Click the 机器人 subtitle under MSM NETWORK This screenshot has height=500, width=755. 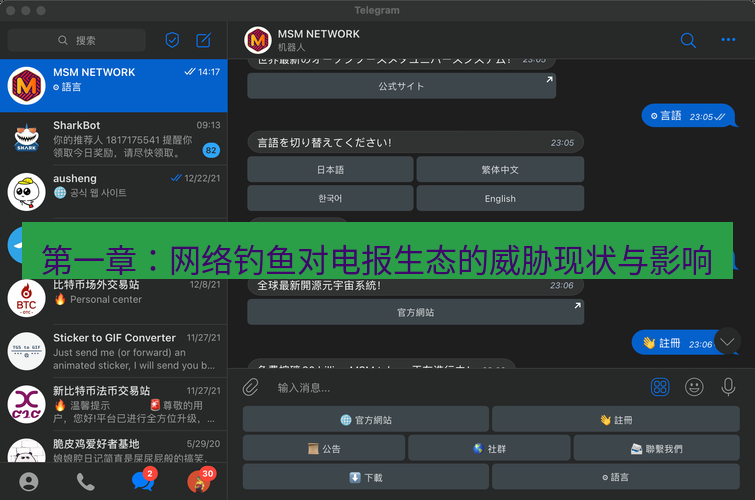pyautogui.click(x=291, y=47)
